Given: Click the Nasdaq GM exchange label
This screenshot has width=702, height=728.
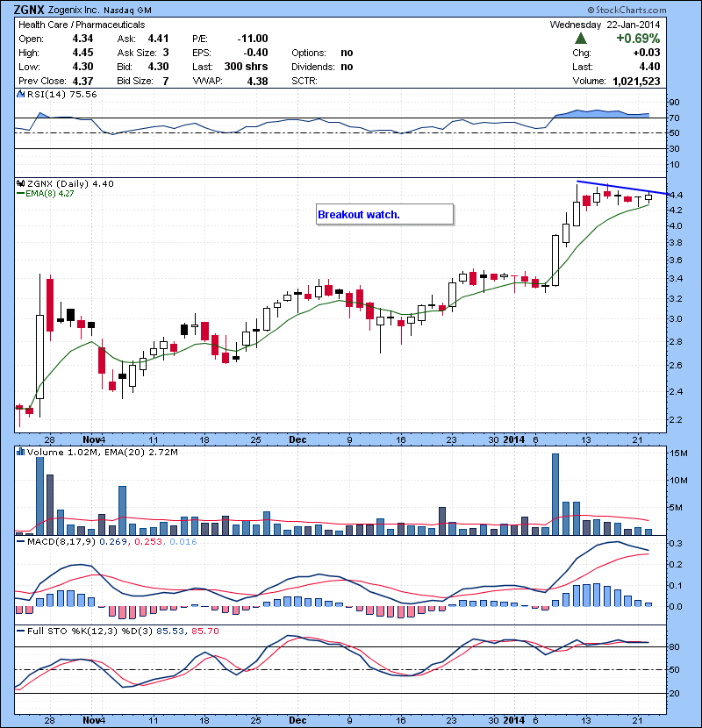Looking at the screenshot, I should (127, 11).
